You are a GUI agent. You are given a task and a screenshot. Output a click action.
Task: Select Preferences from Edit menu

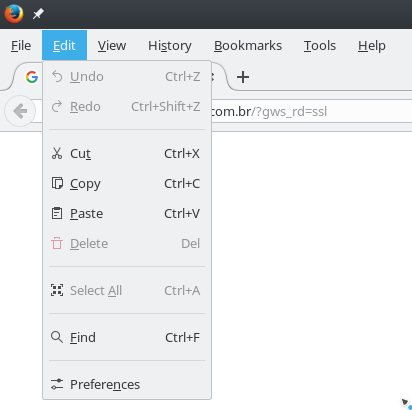pyautogui.click(x=127, y=384)
